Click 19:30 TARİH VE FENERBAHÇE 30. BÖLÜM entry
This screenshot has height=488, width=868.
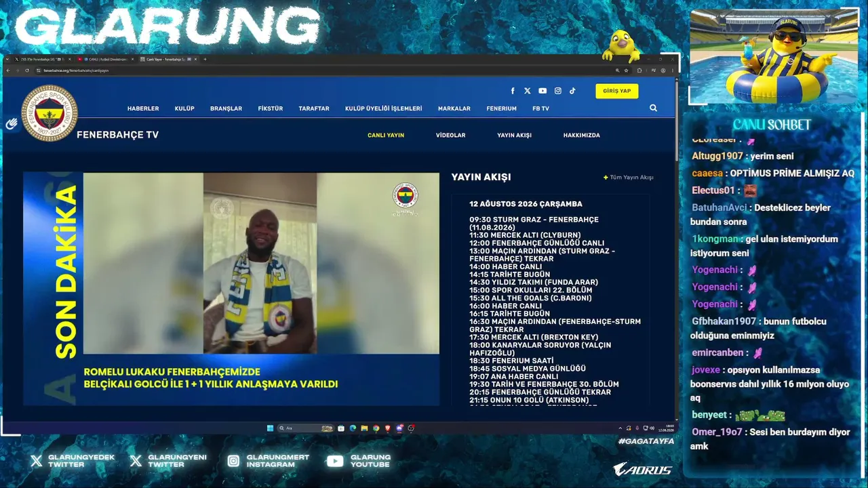click(544, 384)
